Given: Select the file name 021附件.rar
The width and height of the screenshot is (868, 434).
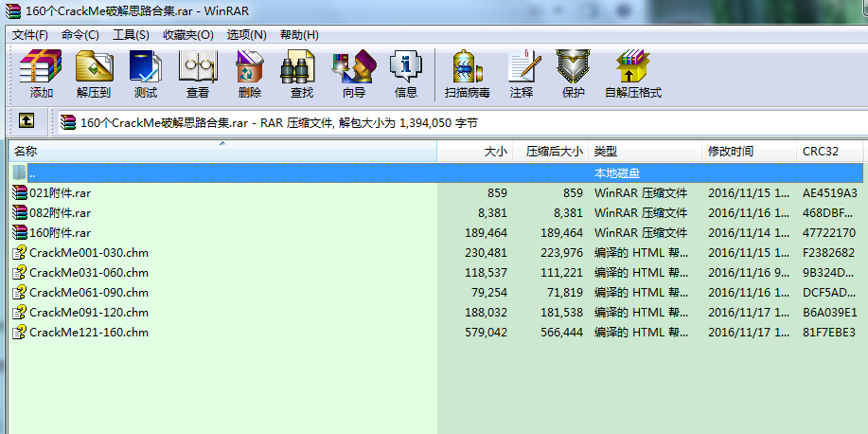Looking at the screenshot, I should pyautogui.click(x=61, y=193).
